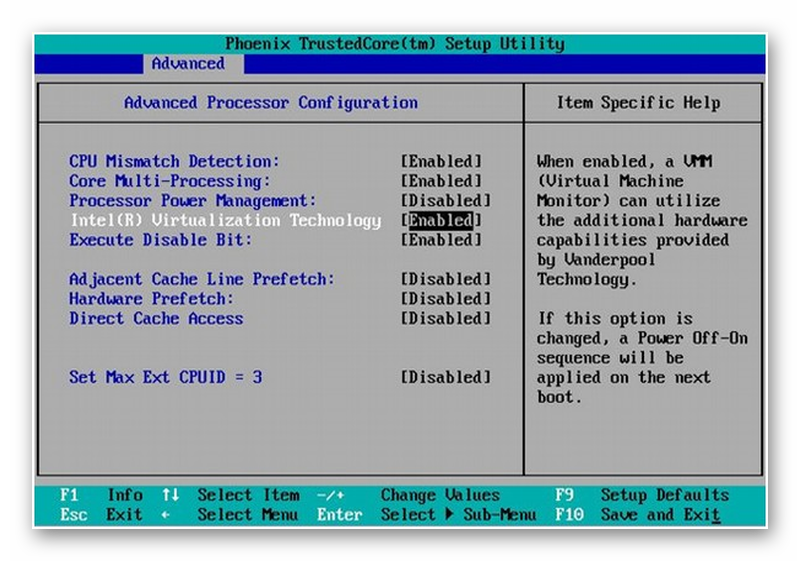Select Adjacent Cache Line Prefetch label
800x561 pixels.
(202, 279)
